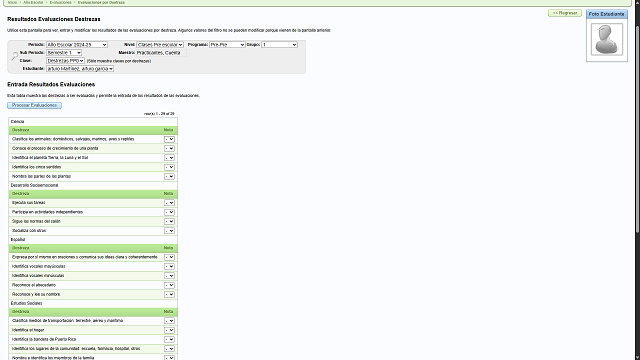Open Nota dropdown for 'Identifica los lugares de la comunidad'

pos(169,349)
